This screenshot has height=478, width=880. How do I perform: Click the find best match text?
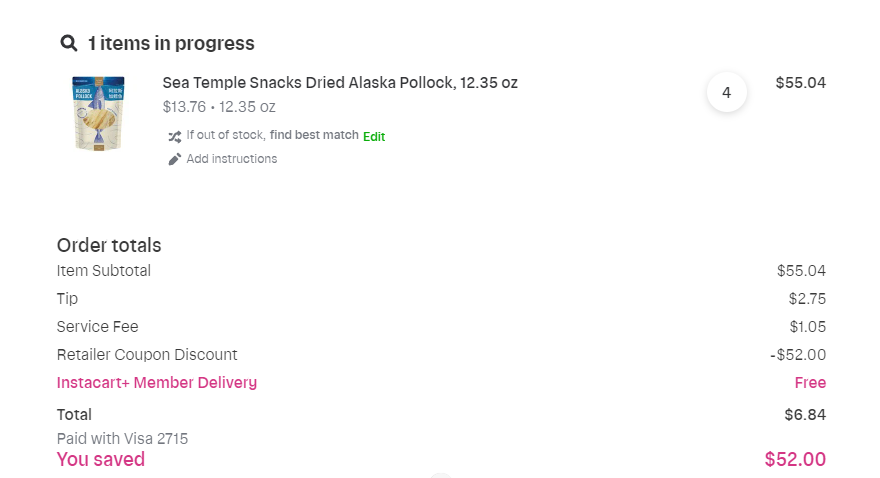pyautogui.click(x=314, y=135)
